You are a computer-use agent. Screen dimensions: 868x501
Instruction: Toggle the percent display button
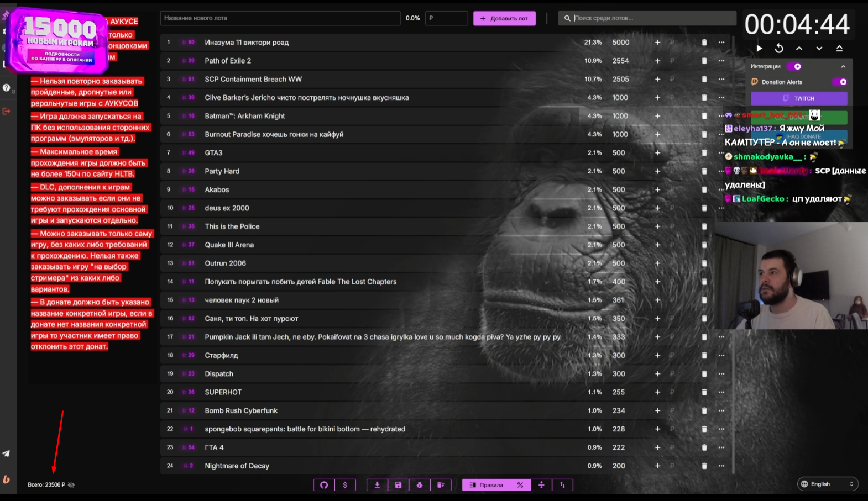(520, 485)
